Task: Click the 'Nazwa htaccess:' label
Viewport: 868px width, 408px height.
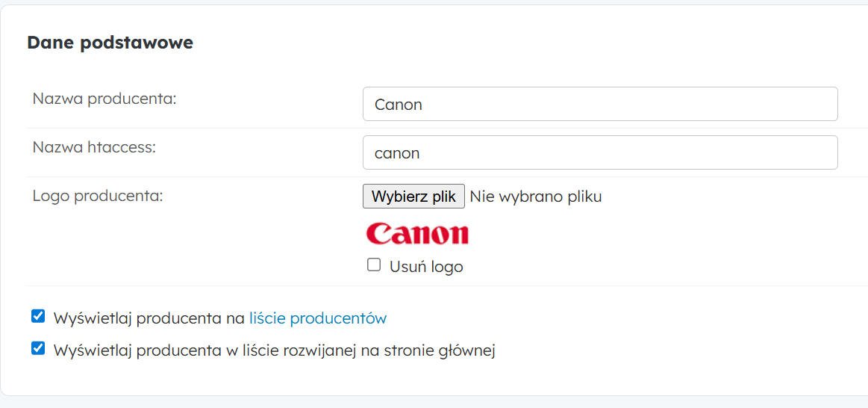Action: tap(94, 147)
